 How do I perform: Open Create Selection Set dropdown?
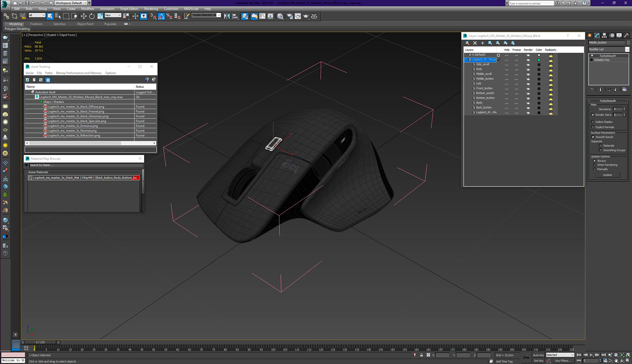206,15
